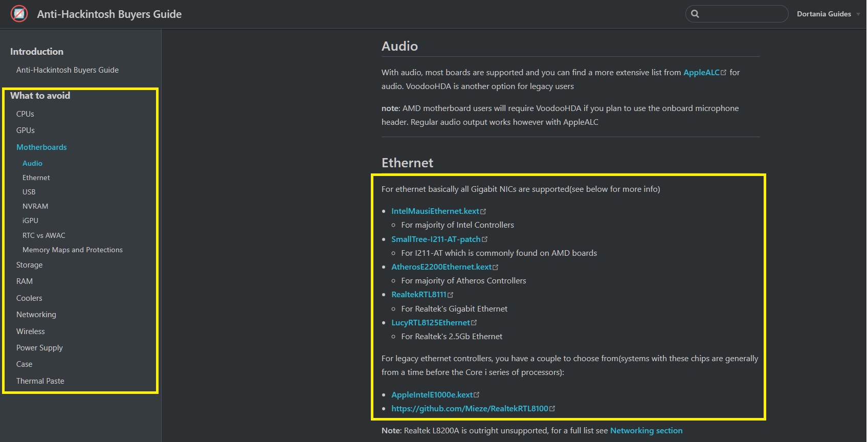Open the LucyRTL8125Ethernet link
868x442 pixels.
point(431,323)
